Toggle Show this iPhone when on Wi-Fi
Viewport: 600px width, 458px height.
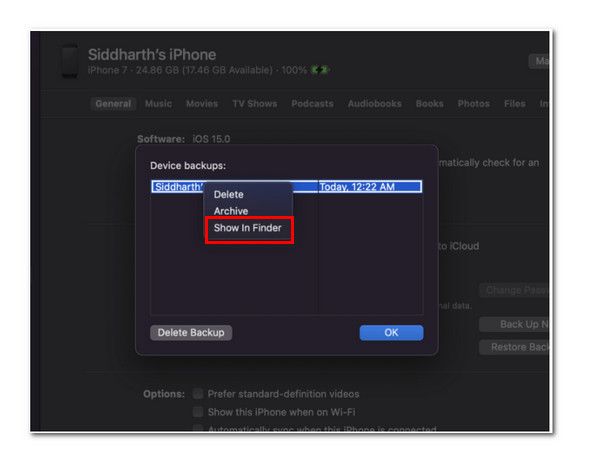(198, 412)
